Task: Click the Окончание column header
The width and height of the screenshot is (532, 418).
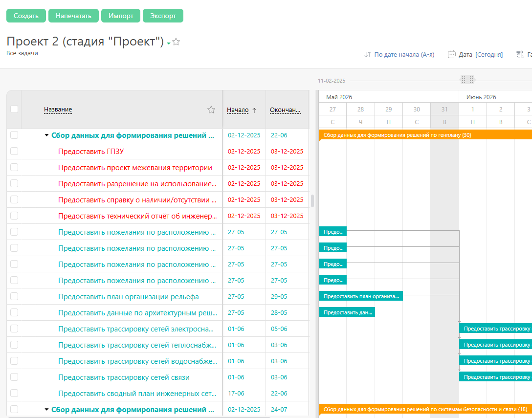Action: tap(285, 110)
